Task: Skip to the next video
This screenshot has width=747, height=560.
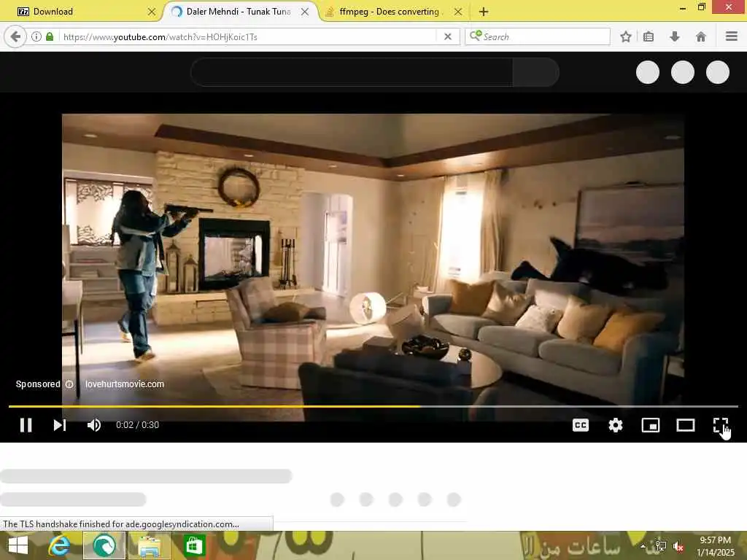Action: point(60,425)
